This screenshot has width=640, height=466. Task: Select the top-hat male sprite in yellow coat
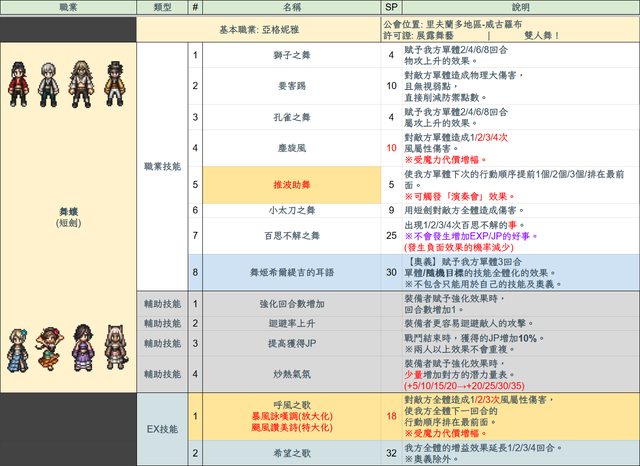click(x=116, y=86)
